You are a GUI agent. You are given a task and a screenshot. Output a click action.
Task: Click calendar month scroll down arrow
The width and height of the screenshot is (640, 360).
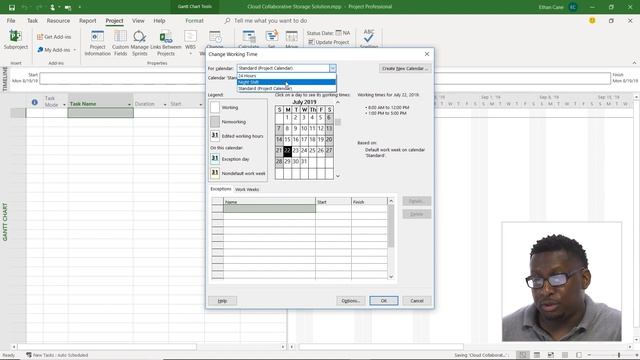click(338, 176)
